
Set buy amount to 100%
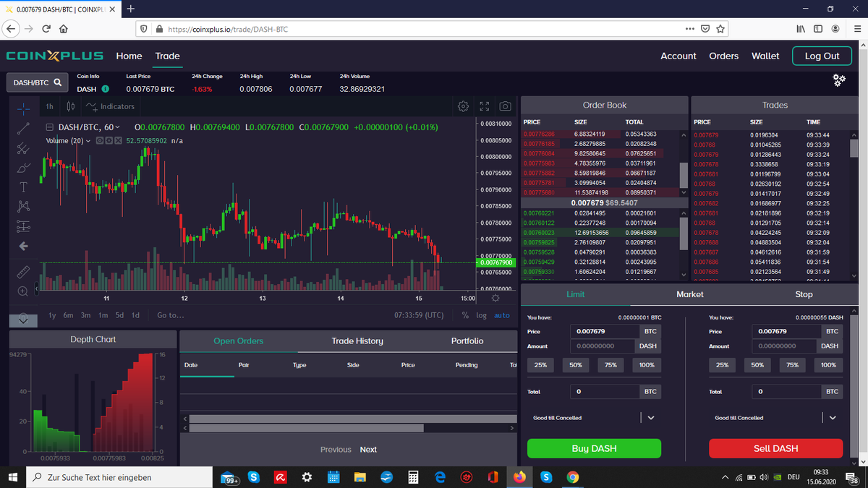click(647, 365)
